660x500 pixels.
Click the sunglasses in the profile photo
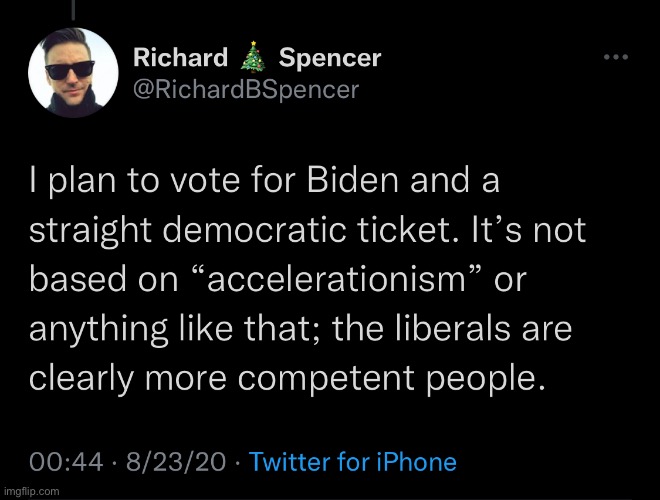click(69, 70)
